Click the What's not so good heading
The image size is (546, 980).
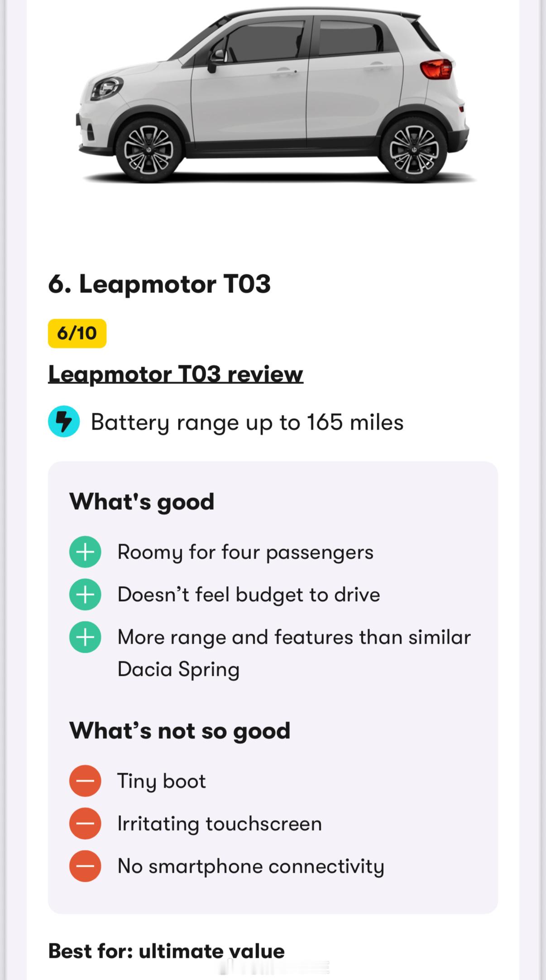[x=180, y=731]
